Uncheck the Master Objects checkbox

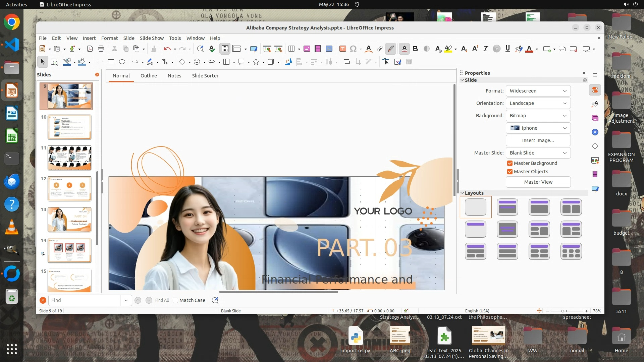[510, 172]
